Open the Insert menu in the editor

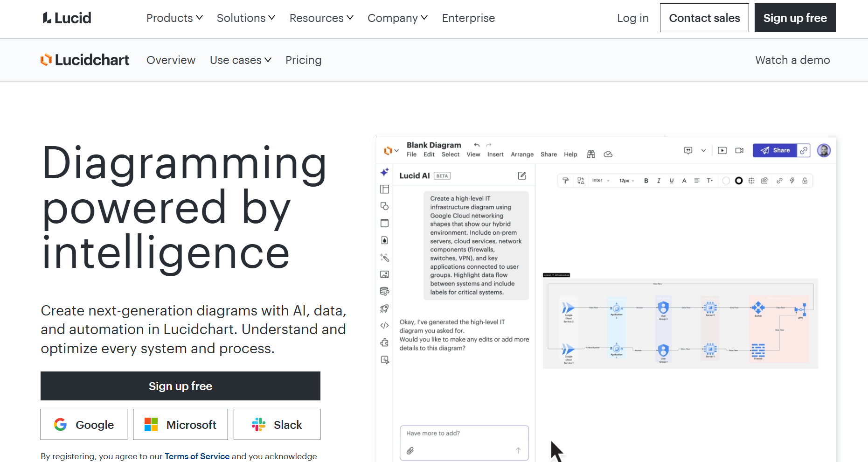coord(495,154)
